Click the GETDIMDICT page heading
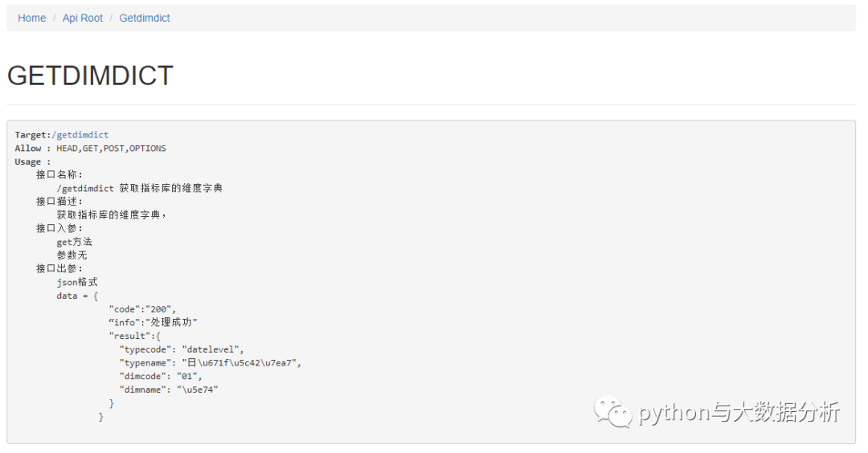The height and width of the screenshot is (453, 868). (90, 75)
